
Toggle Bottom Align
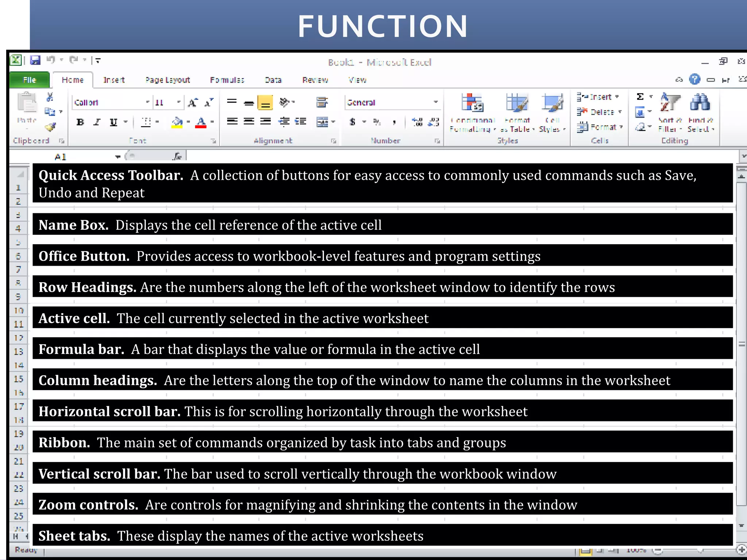point(266,102)
